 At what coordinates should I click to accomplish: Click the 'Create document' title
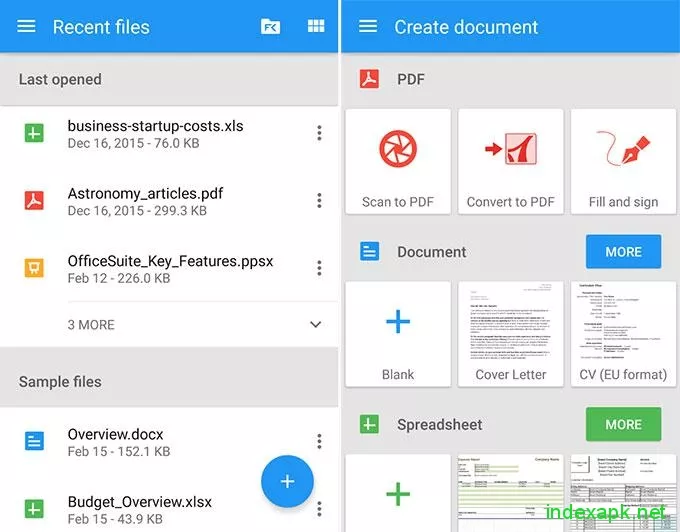tap(466, 27)
